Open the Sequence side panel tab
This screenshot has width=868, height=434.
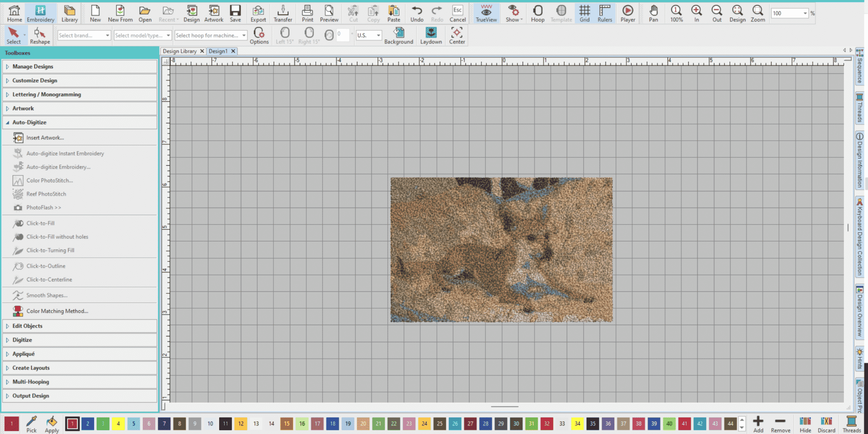tap(860, 67)
